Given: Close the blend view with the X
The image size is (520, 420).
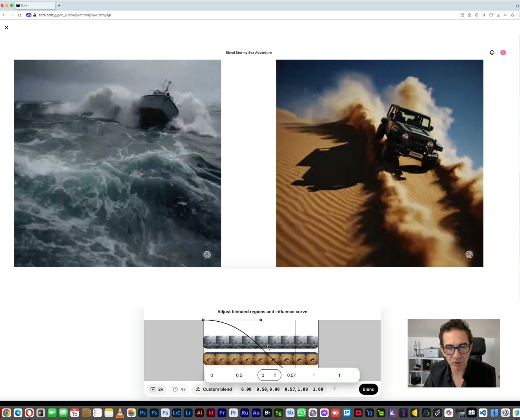Looking at the screenshot, I should (6, 27).
